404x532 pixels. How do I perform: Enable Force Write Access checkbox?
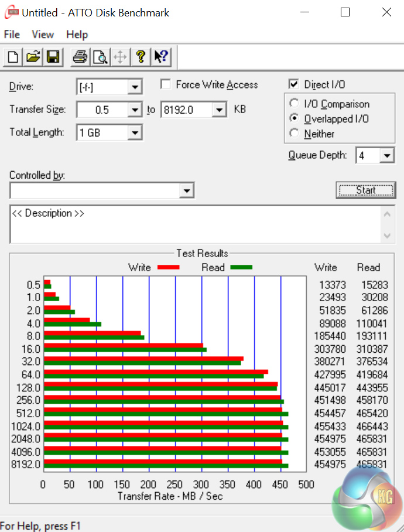point(165,84)
